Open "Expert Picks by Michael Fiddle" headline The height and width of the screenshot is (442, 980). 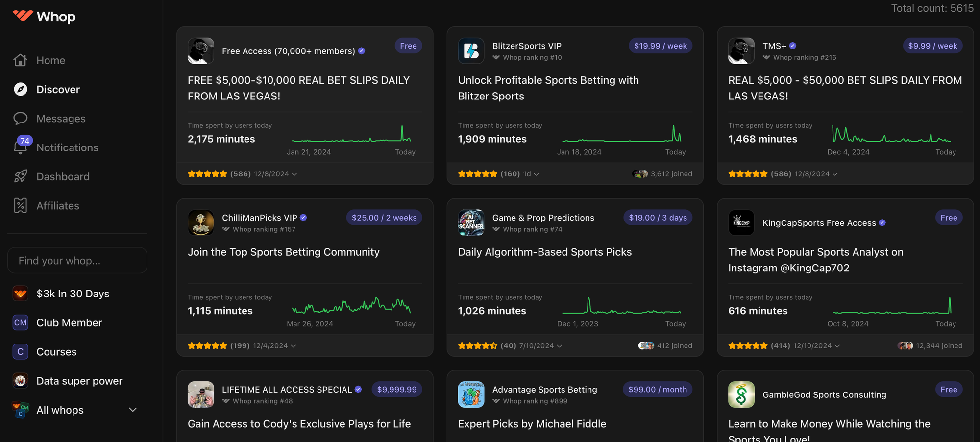coord(532,424)
